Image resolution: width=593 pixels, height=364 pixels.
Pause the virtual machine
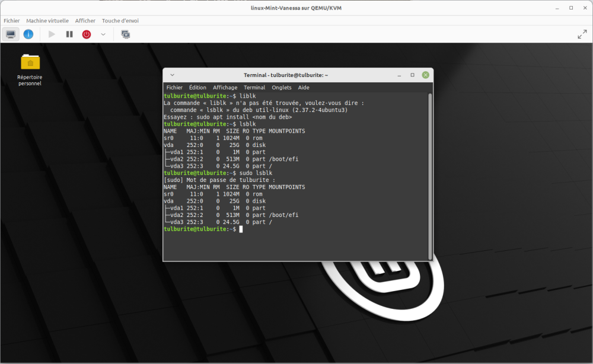click(x=69, y=34)
